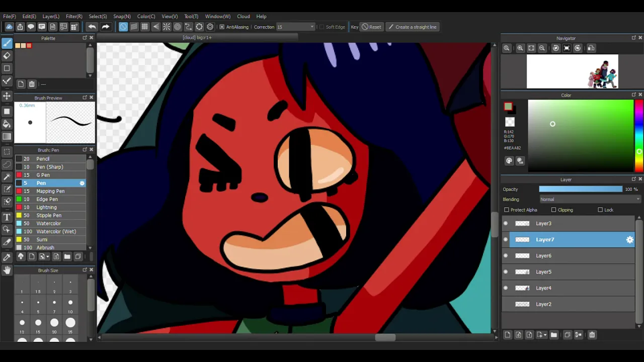The height and width of the screenshot is (362, 644).
Task: Click the Navigator canvas thumbnail
Action: 573,71
